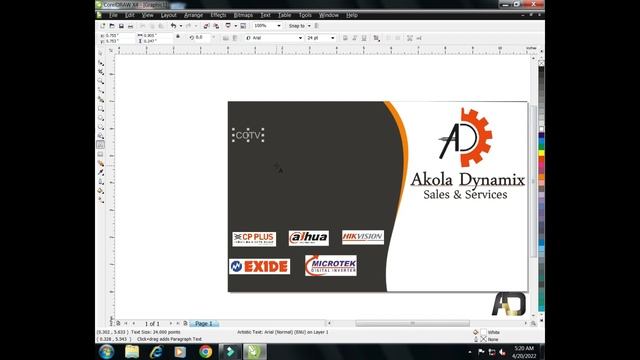Open the Tools menu
This screenshot has height=360, width=640.
(x=305, y=15)
